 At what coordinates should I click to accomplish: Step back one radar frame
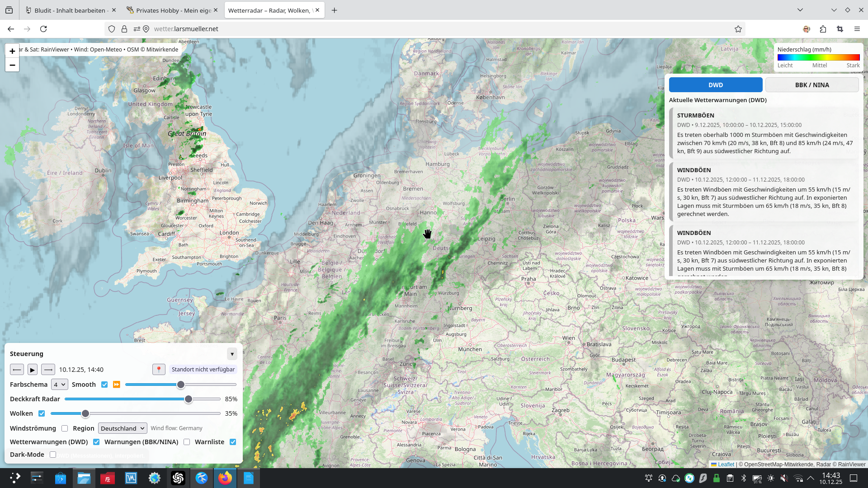pyautogui.click(x=17, y=370)
